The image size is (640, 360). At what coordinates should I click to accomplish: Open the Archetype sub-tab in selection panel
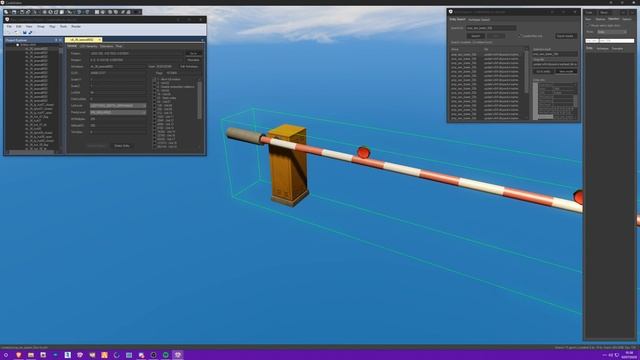[x=602, y=49]
